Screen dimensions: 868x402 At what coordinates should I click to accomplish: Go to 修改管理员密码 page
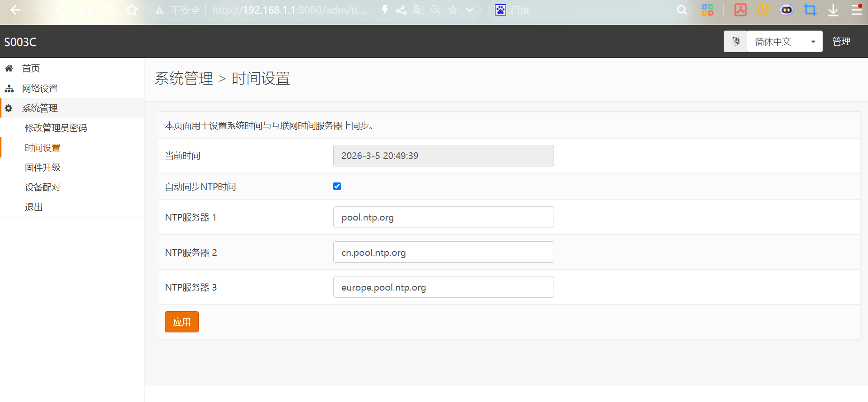56,128
